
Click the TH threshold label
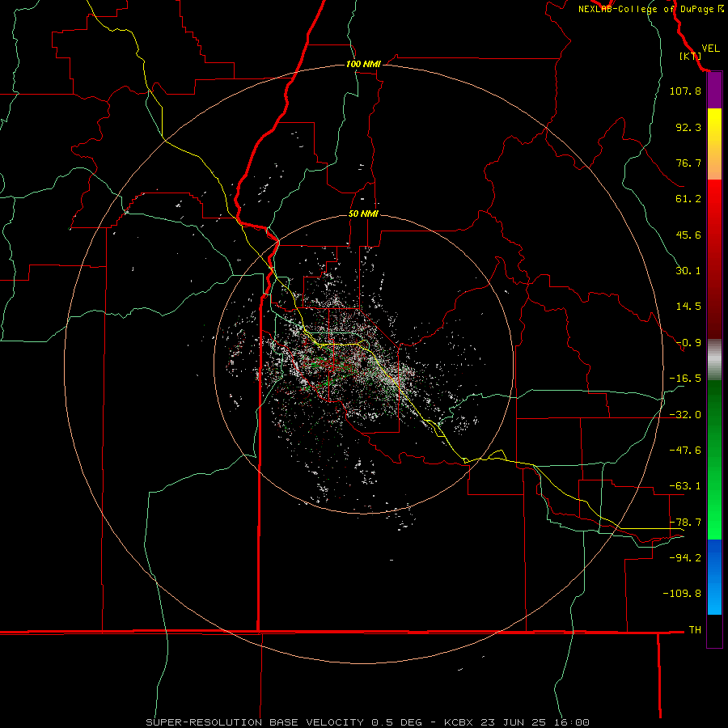[695, 630]
